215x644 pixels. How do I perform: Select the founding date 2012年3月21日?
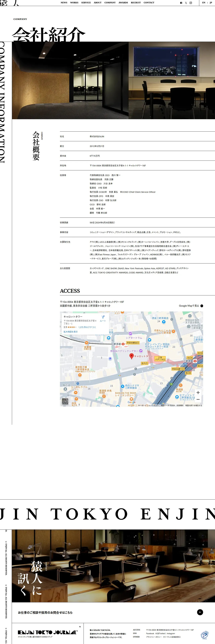(97, 146)
